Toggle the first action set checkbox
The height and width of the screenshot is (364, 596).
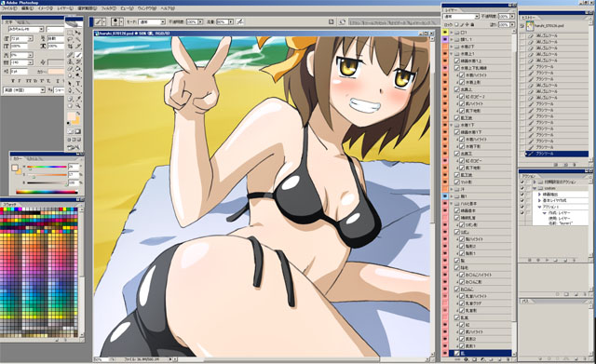(x=521, y=182)
